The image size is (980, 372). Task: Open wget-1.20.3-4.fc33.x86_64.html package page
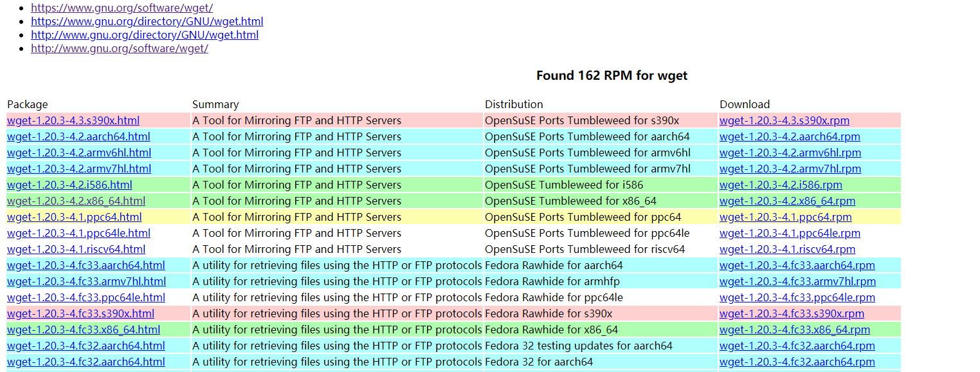(x=85, y=330)
